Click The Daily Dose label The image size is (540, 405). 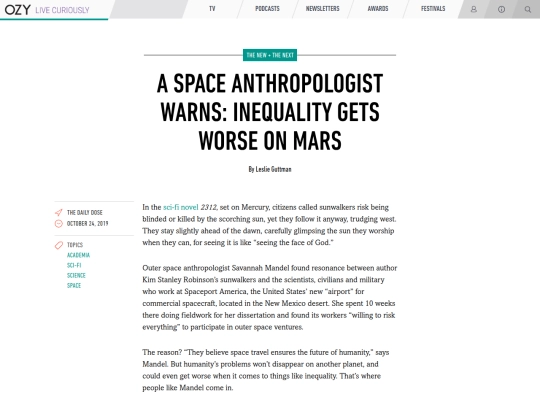(84, 212)
